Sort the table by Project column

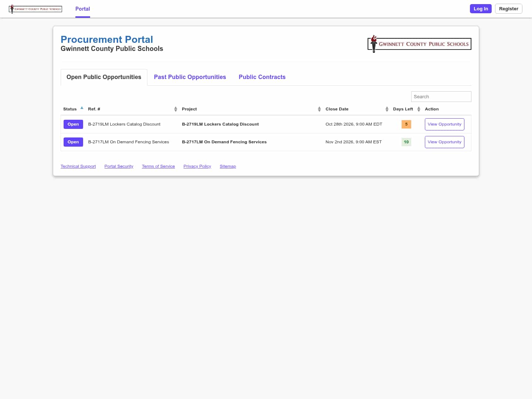251,109
